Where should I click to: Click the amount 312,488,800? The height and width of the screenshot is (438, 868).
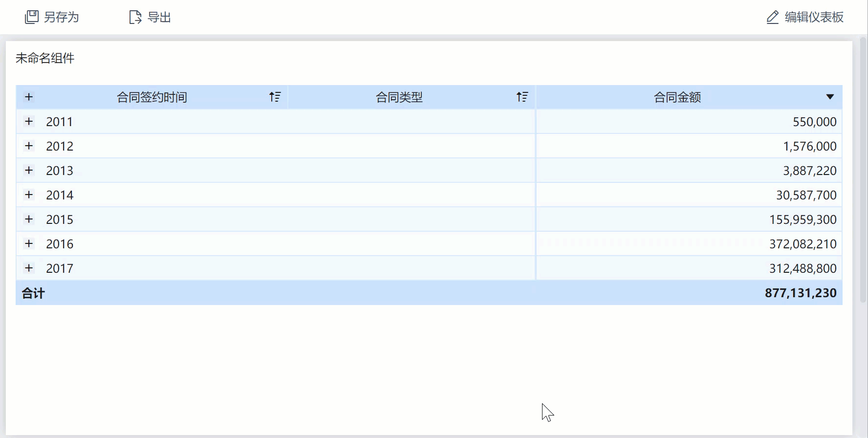pyautogui.click(x=803, y=268)
